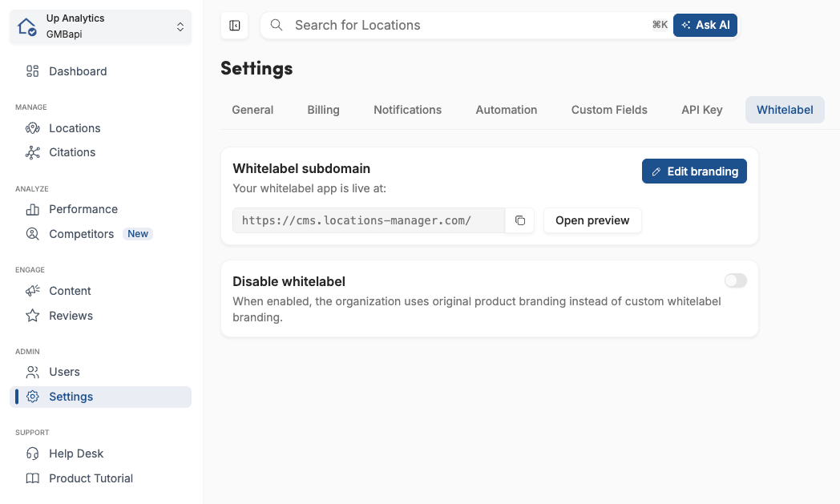Click the whitelabel URL text field
This screenshot has width=840, height=504.
point(370,220)
